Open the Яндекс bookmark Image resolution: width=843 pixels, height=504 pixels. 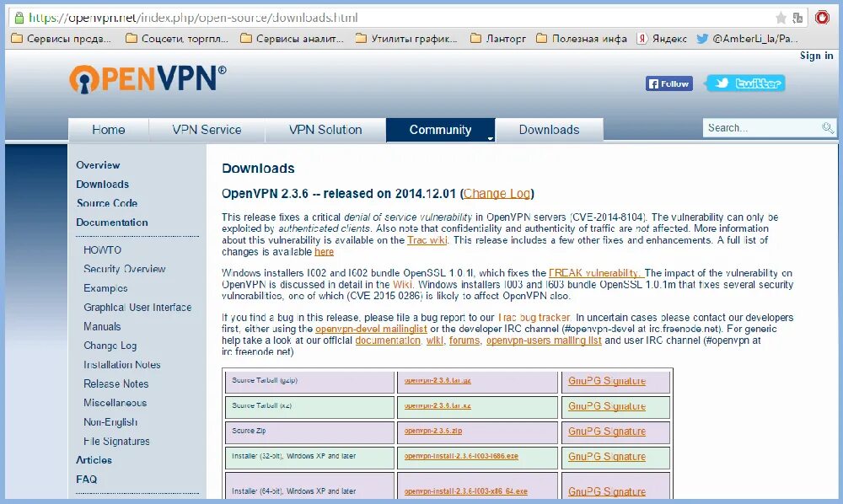pos(662,39)
